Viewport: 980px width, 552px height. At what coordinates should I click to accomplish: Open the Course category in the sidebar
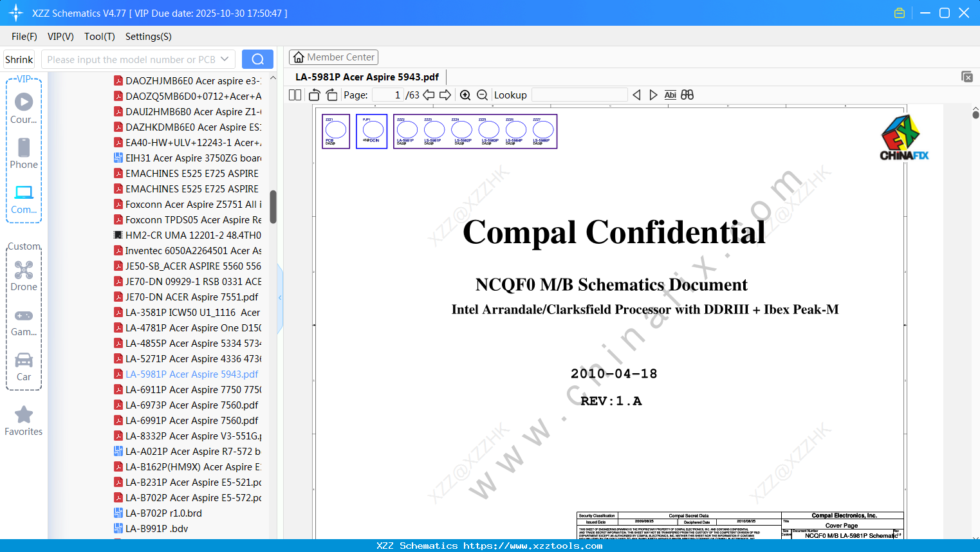click(x=24, y=108)
